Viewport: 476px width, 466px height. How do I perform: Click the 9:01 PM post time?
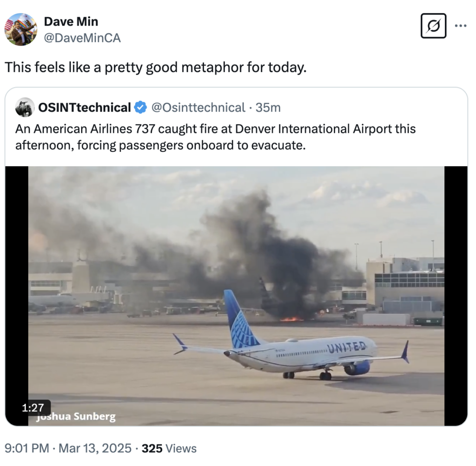[26, 448]
